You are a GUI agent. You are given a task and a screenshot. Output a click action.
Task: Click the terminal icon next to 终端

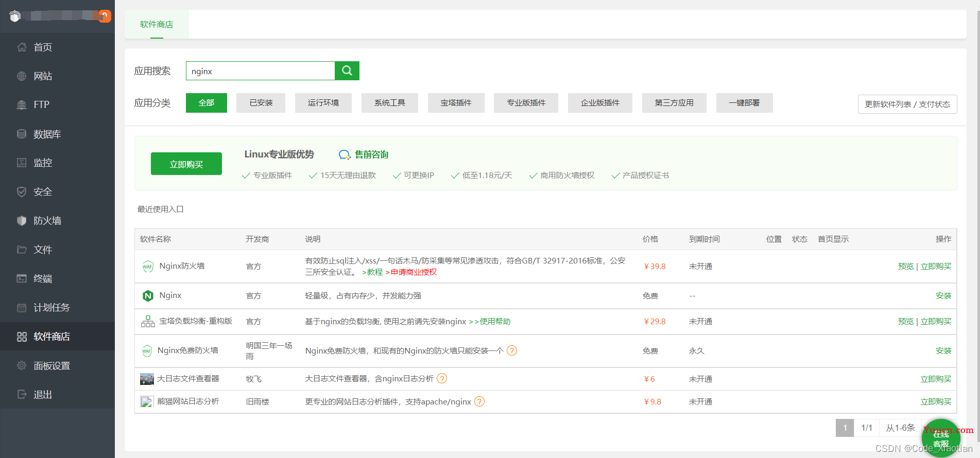(x=22, y=278)
